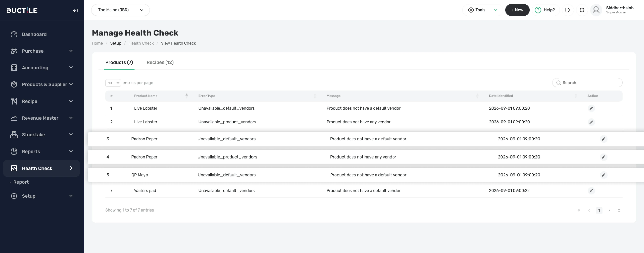Click the logout icon in top bar
The width and height of the screenshot is (644, 253).
[x=568, y=10]
